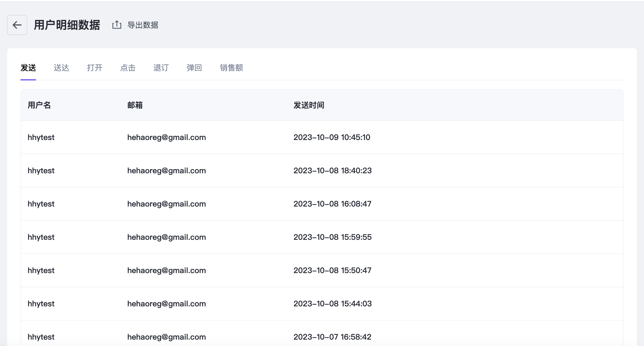Viewport: 644px width, 346px height.
Task: Click the 邮箱 column header
Action: tap(135, 105)
